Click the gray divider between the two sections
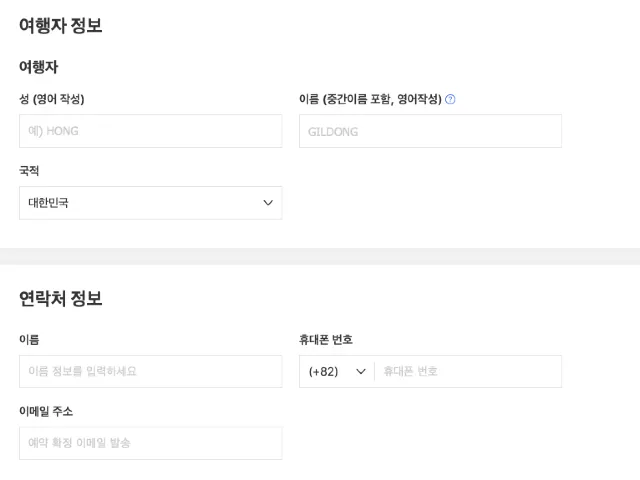The width and height of the screenshot is (640, 480). 320,256
